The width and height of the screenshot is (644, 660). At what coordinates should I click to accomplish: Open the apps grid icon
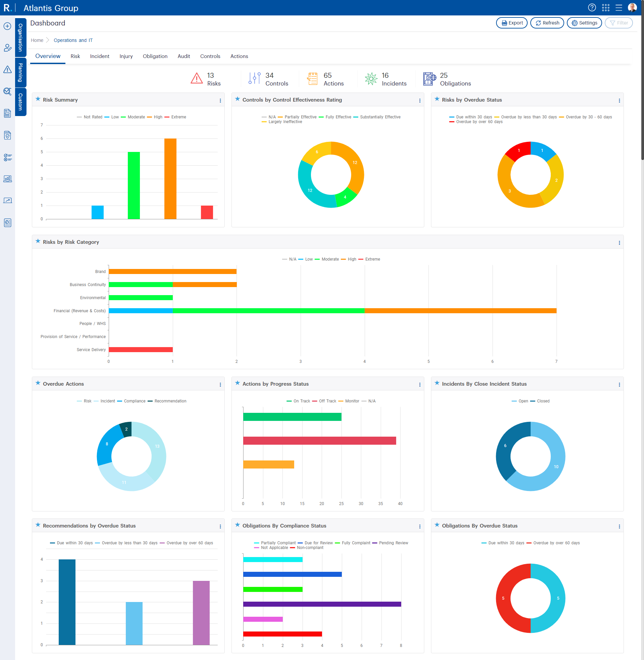605,7
